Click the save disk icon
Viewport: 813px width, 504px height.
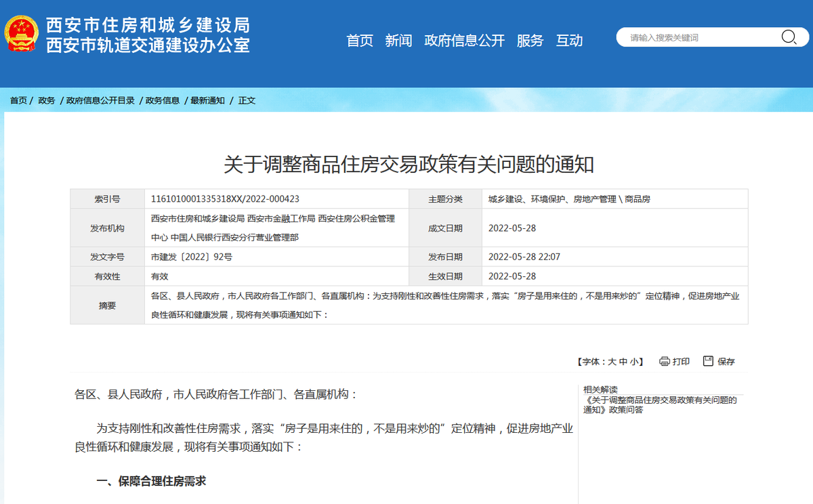pyautogui.click(x=709, y=361)
